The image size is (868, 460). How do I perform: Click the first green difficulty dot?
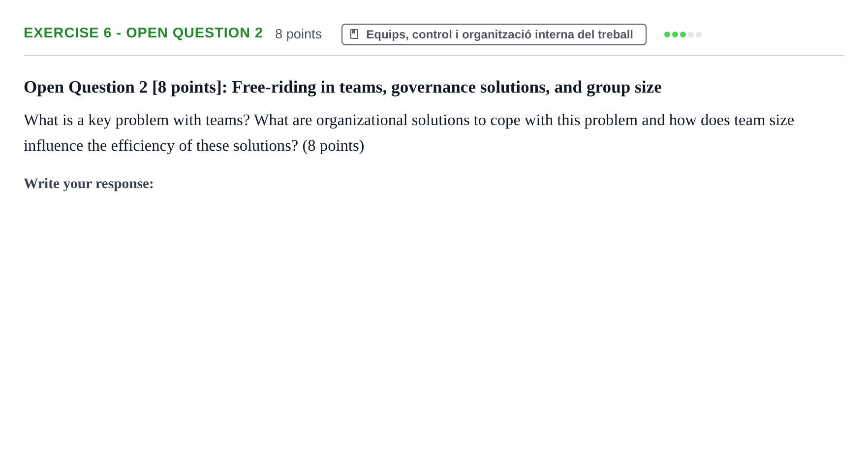pos(667,34)
